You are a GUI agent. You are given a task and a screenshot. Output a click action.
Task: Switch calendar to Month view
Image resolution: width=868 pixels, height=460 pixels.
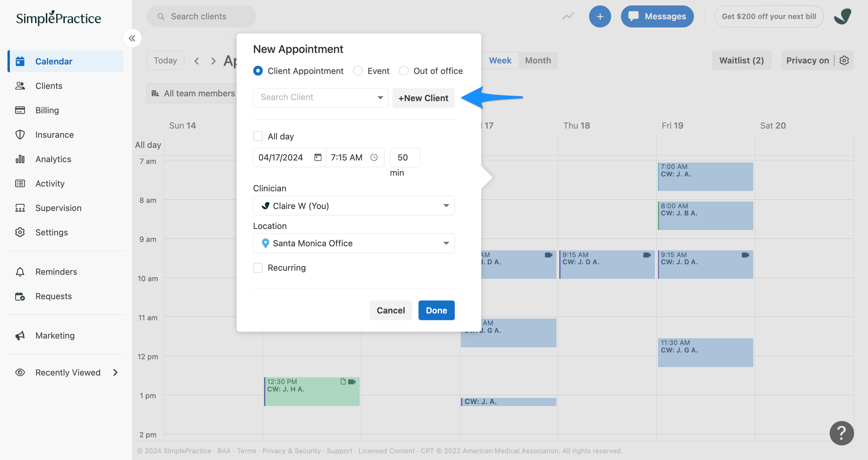point(537,60)
